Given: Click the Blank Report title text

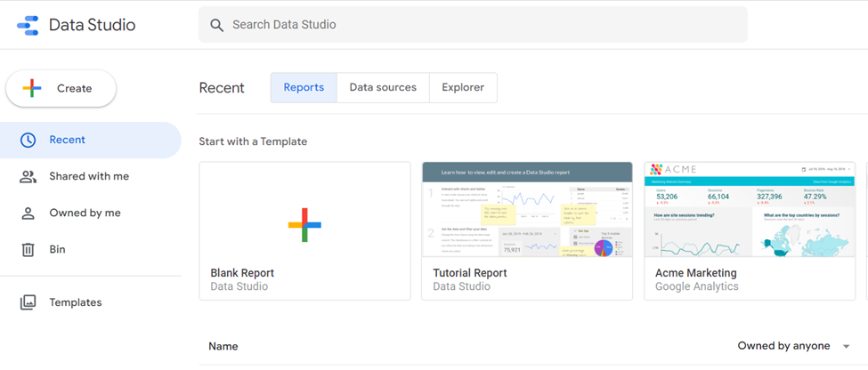Looking at the screenshot, I should 242,273.
